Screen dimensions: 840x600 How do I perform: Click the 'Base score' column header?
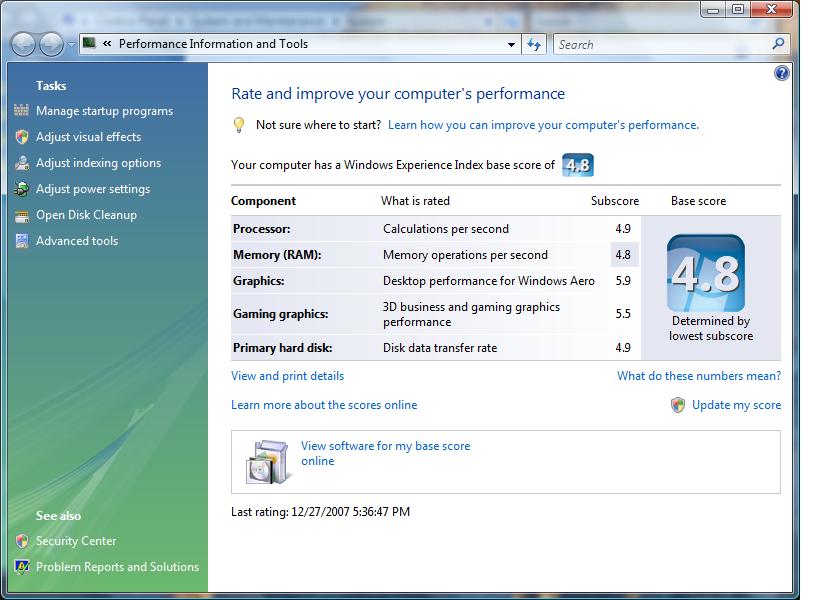(x=699, y=201)
